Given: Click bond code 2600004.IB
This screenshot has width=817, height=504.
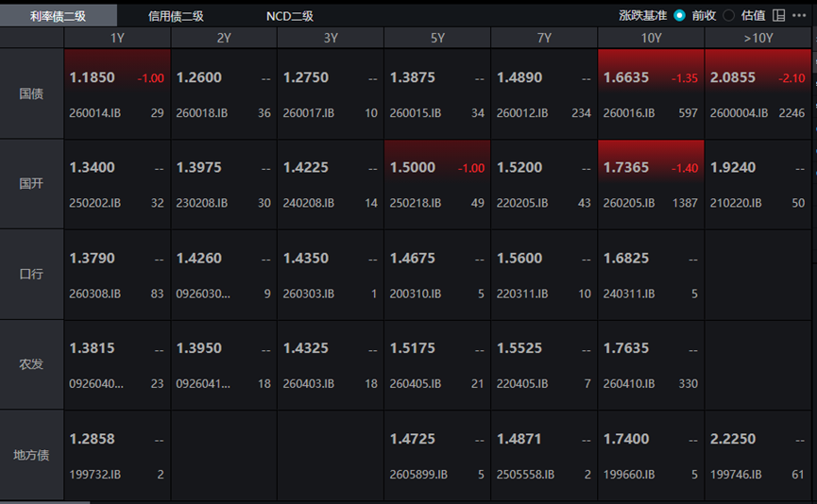Looking at the screenshot, I should click(739, 113).
